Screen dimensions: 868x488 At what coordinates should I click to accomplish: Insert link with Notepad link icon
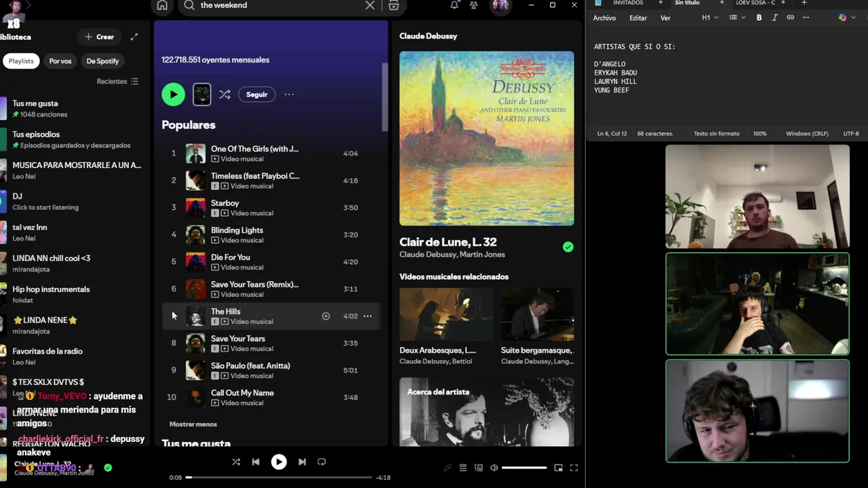tap(790, 18)
